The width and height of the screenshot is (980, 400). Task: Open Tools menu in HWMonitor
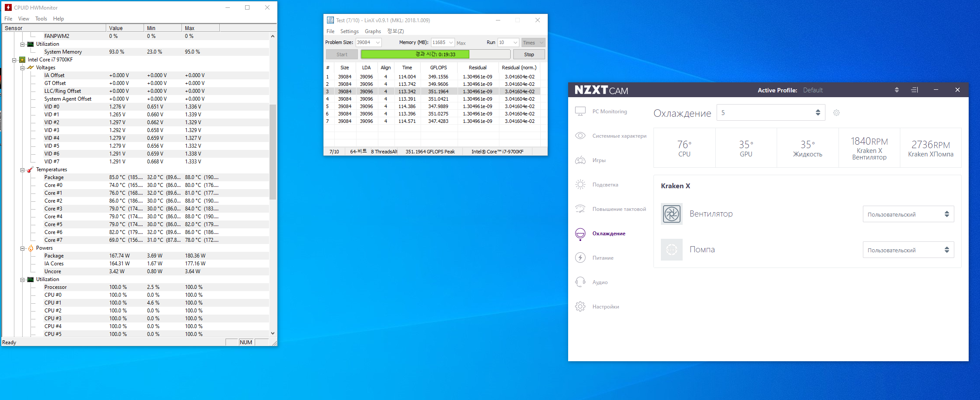[x=41, y=19]
